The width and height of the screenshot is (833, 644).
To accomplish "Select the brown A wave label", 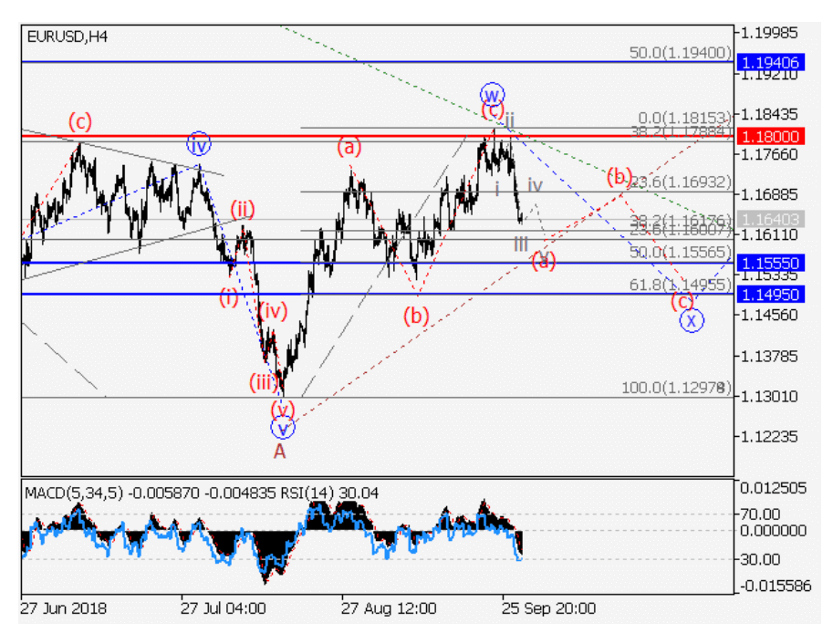I will coord(280,451).
